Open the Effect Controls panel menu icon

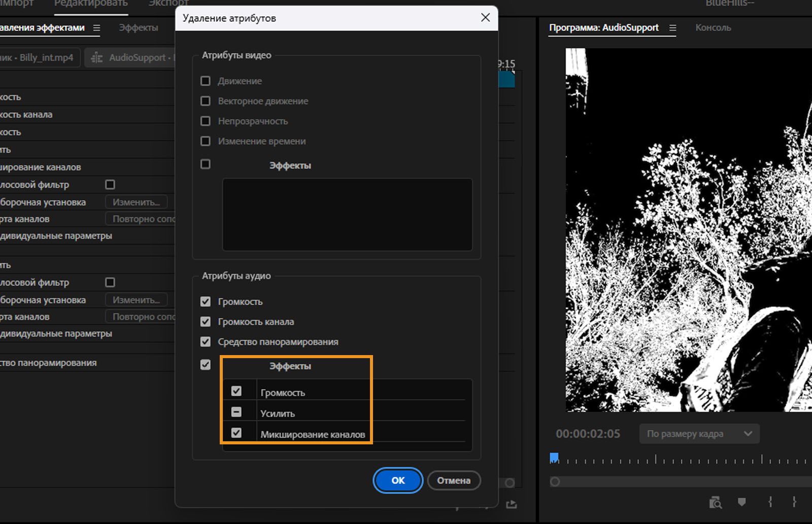tap(96, 28)
